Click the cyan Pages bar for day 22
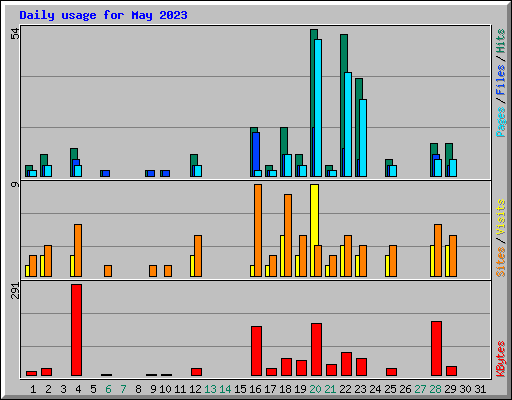 pos(348,124)
